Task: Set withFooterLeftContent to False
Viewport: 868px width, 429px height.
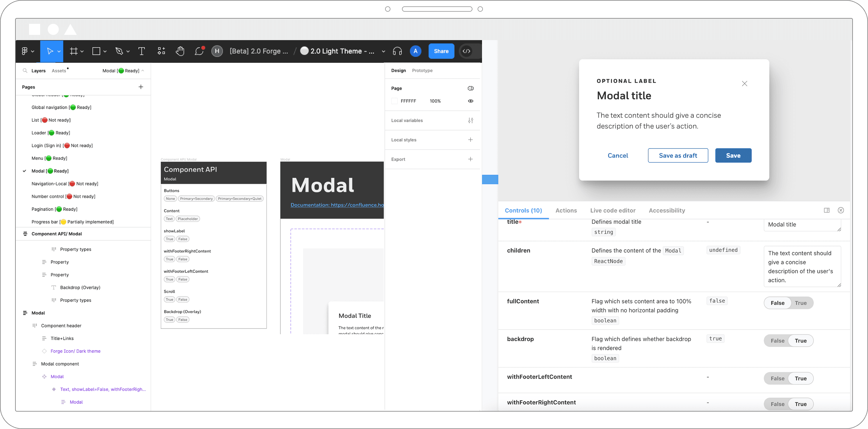Action: [777, 378]
